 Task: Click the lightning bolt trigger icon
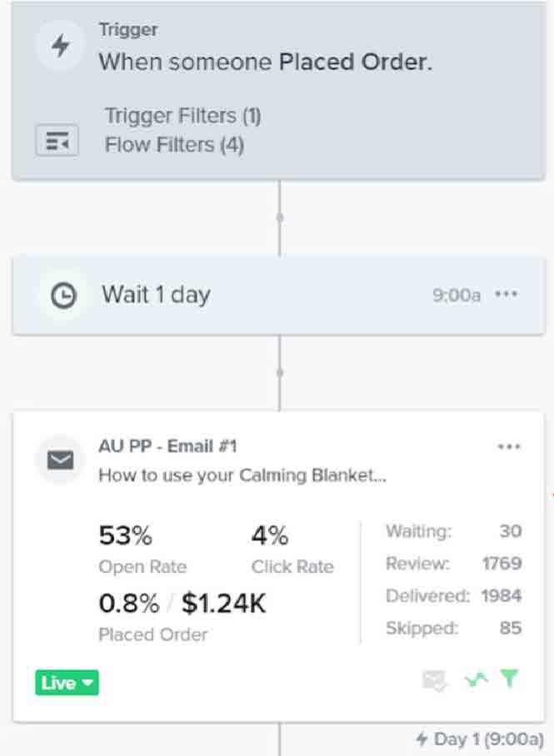pyautogui.click(x=61, y=47)
